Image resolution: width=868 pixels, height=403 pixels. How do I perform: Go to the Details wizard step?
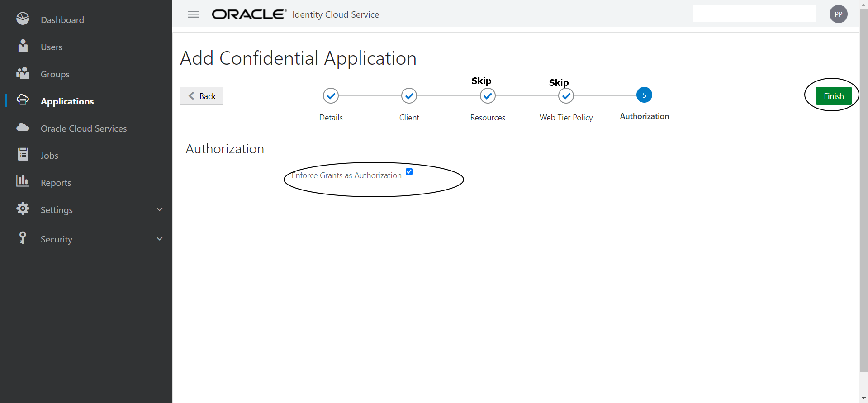pyautogui.click(x=331, y=96)
